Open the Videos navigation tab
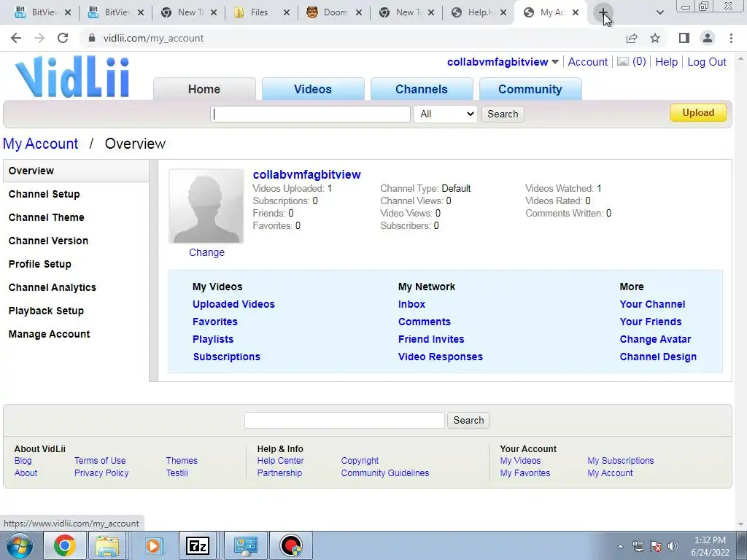The image size is (747, 560). point(313,89)
